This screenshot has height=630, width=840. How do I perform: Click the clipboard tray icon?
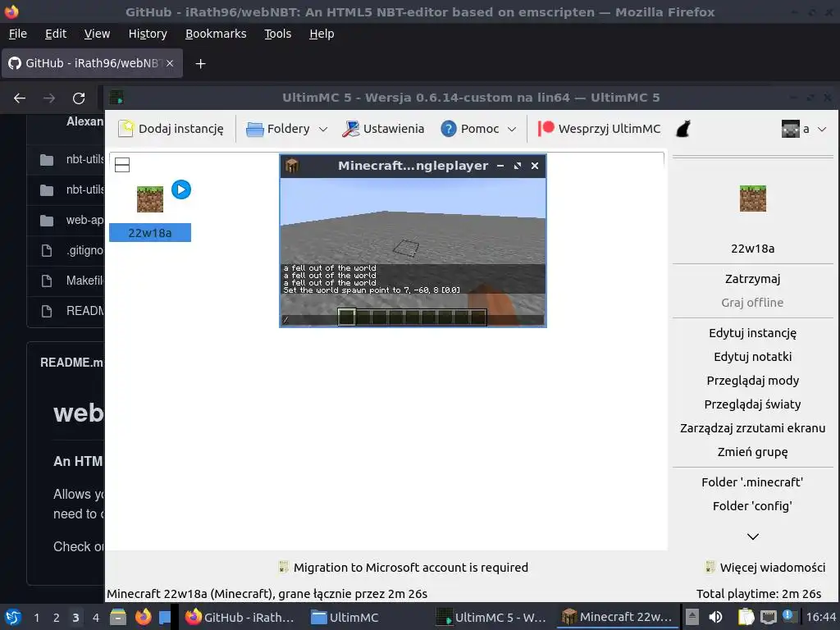tap(746, 617)
